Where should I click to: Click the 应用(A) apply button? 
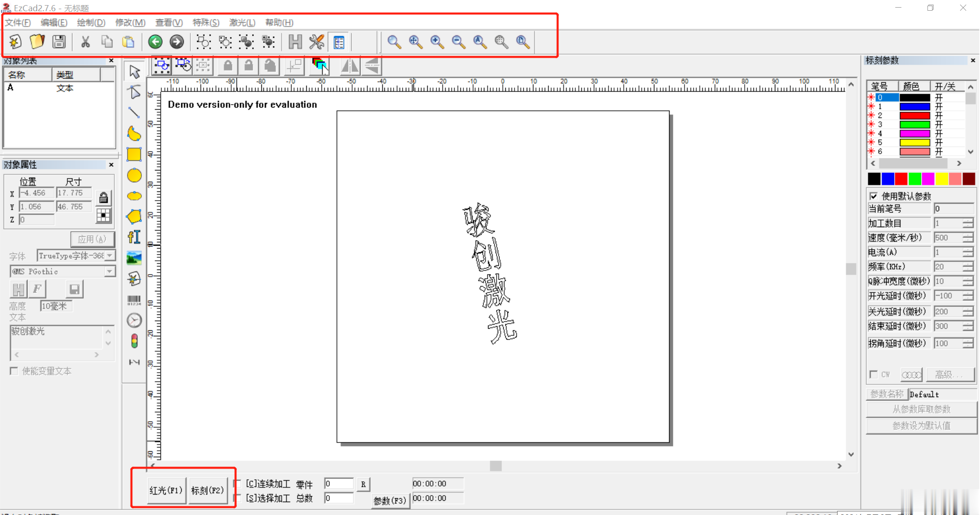(92, 239)
